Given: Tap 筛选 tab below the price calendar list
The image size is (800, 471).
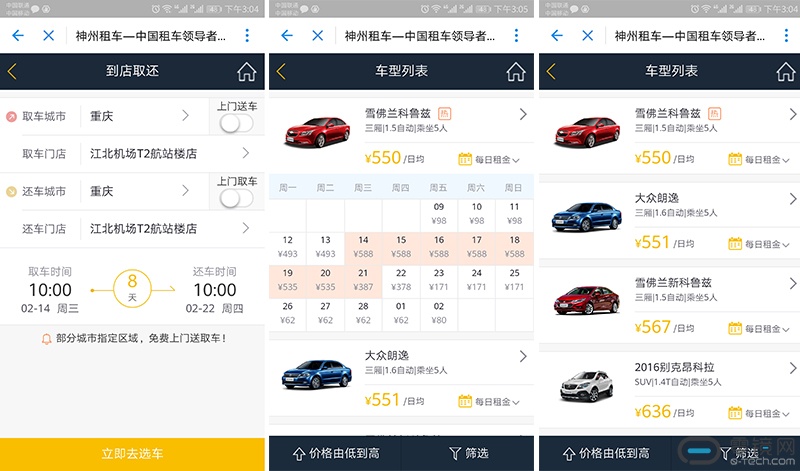Looking at the screenshot, I should [x=468, y=453].
